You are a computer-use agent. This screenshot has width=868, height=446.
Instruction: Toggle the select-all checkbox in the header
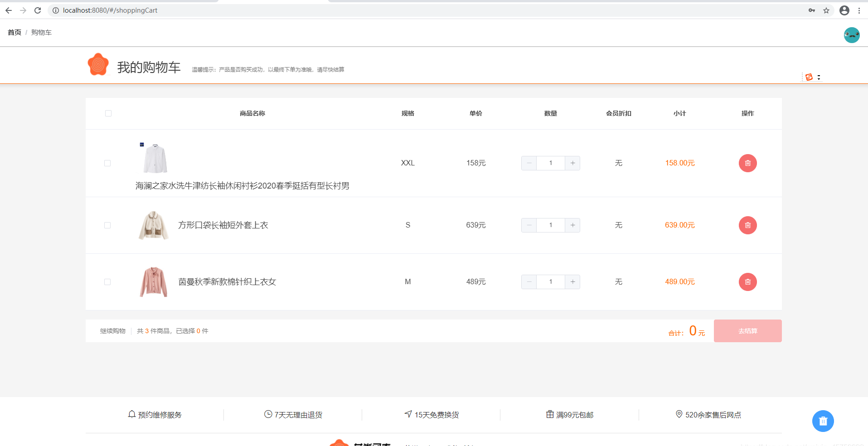click(108, 113)
